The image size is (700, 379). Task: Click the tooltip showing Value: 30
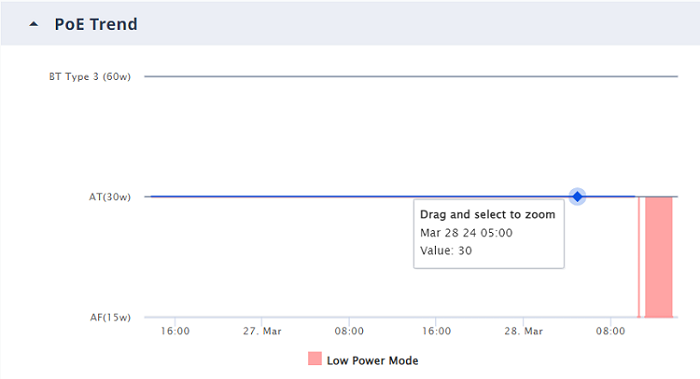[x=489, y=234]
